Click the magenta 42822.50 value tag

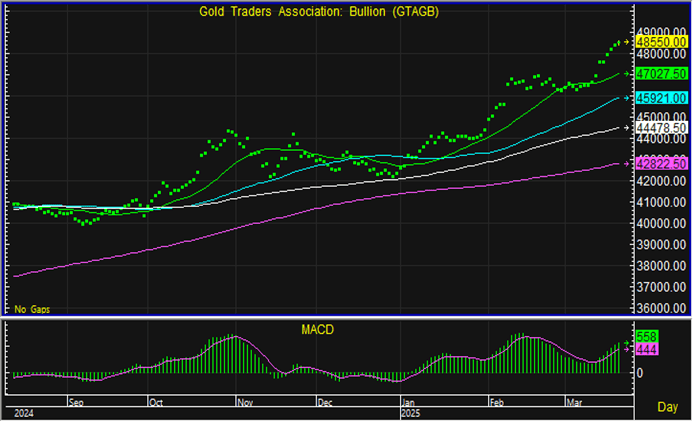point(660,163)
